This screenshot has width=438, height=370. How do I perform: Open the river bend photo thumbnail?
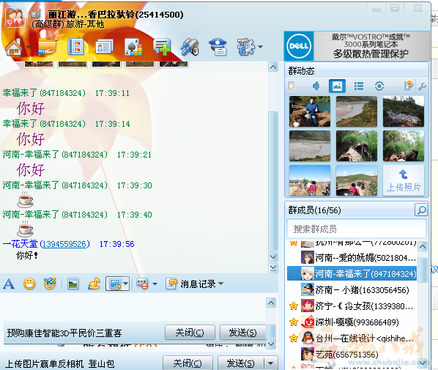point(357,111)
